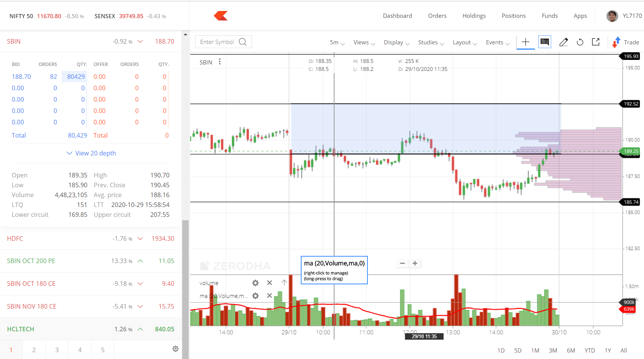Click the SENSEX index ticker
Screen dimensions: 644x359
[130, 16]
